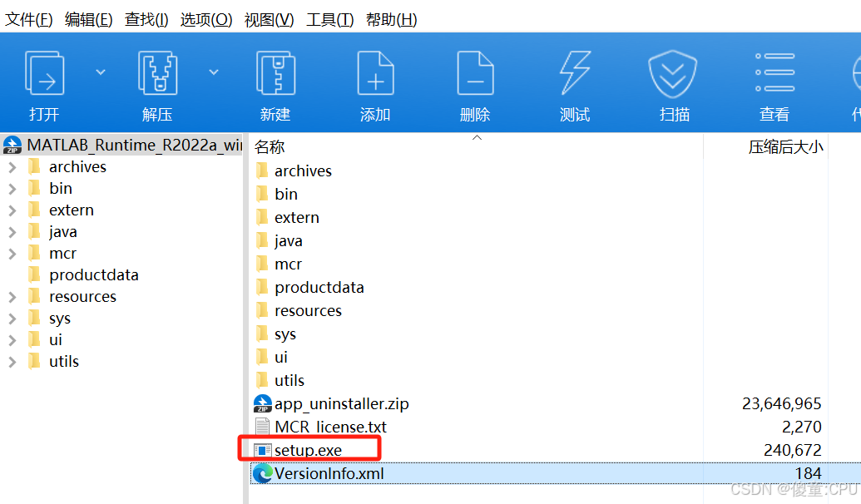Viewport: 861px width, 504px height.
Task: Click the 打开 (Open) toolbar icon
Action: [44, 73]
